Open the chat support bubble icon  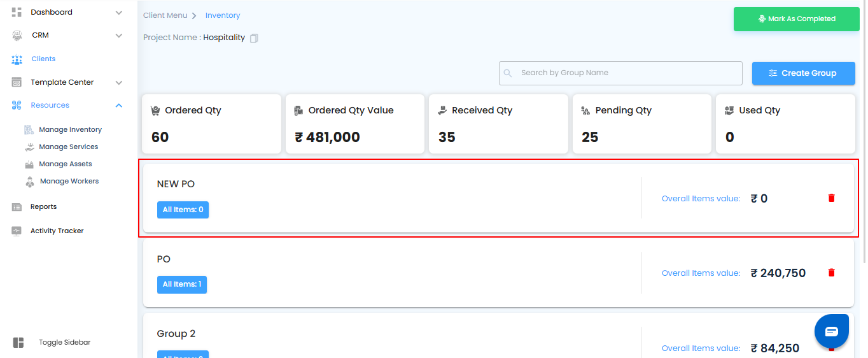pyautogui.click(x=832, y=331)
